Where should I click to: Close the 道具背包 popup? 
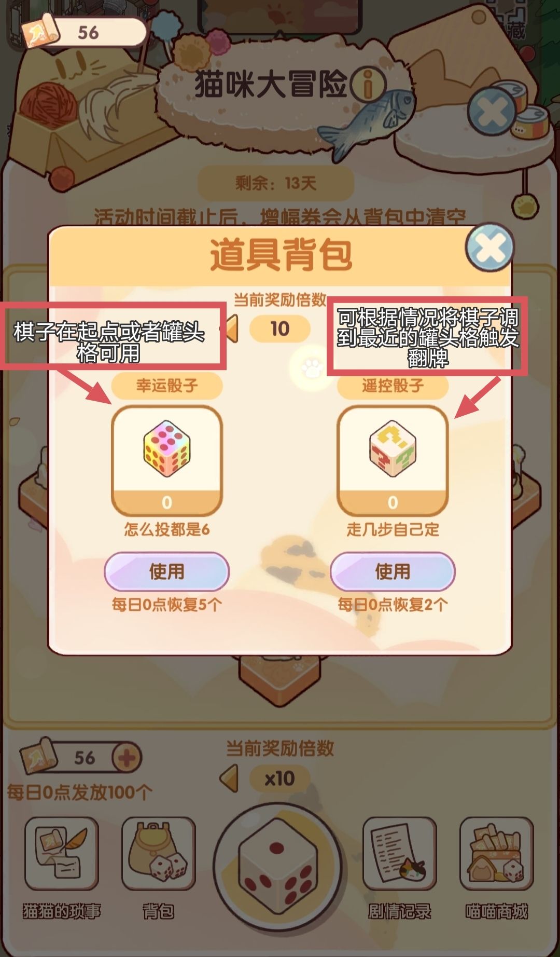(489, 248)
